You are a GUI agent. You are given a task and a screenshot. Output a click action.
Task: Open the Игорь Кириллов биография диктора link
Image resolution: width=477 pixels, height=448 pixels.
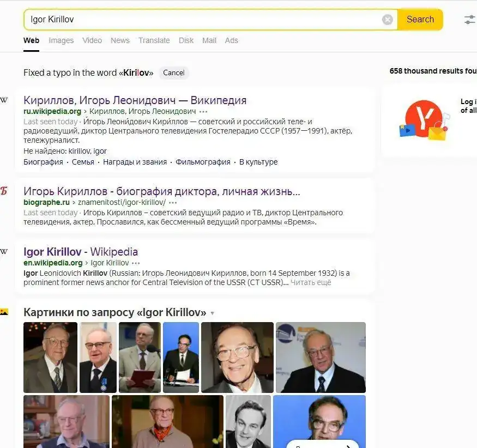[162, 191]
